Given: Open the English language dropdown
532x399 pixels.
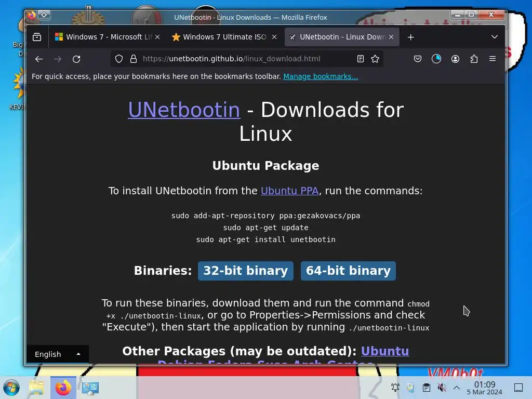Looking at the screenshot, I should pos(57,354).
